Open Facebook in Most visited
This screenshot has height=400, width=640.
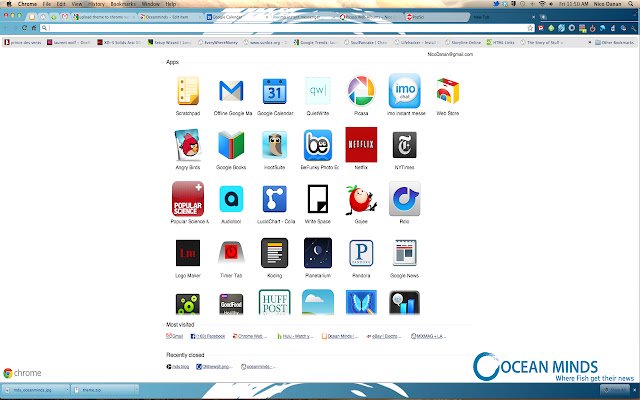(208, 336)
